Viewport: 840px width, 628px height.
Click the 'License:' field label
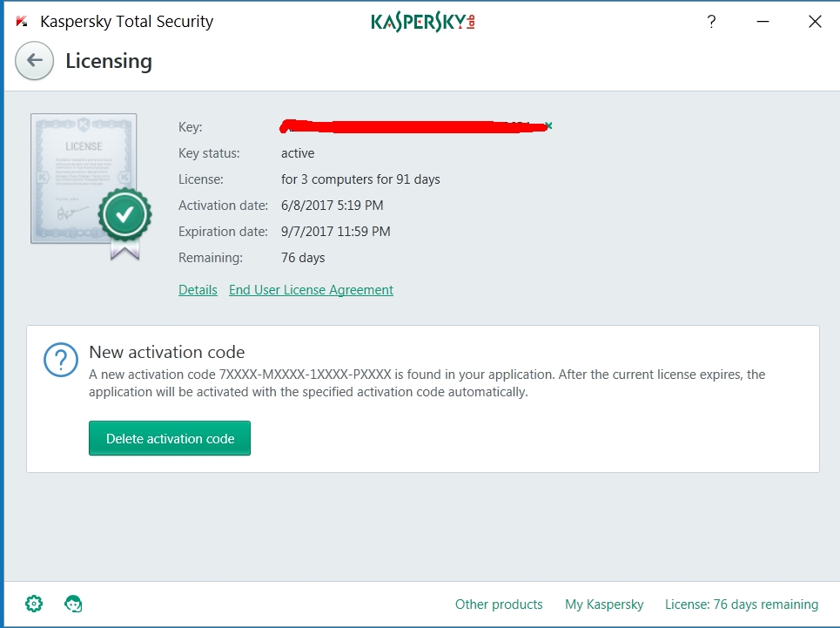coord(201,179)
